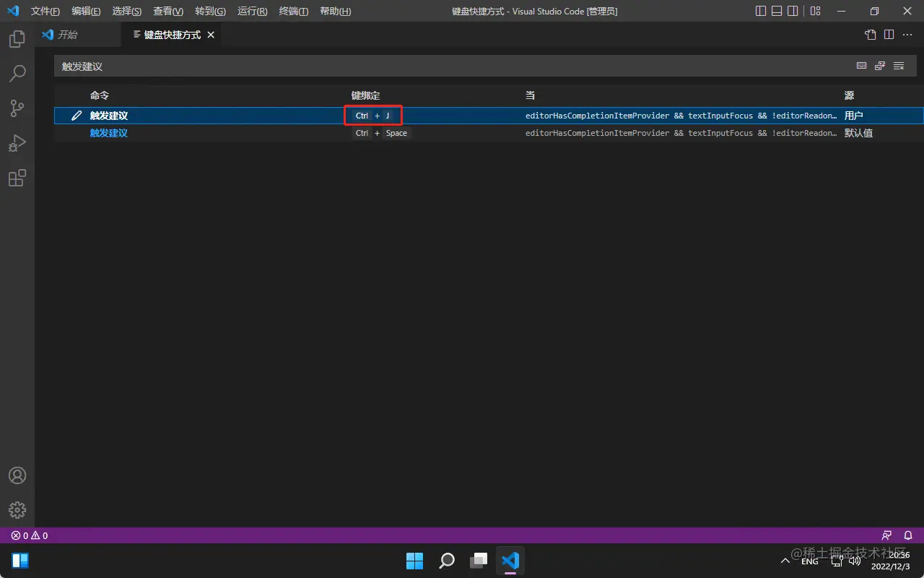This screenshot has width=924, height=578.
Task: Open the 转到(G) menu
Action: pos(210,12)
